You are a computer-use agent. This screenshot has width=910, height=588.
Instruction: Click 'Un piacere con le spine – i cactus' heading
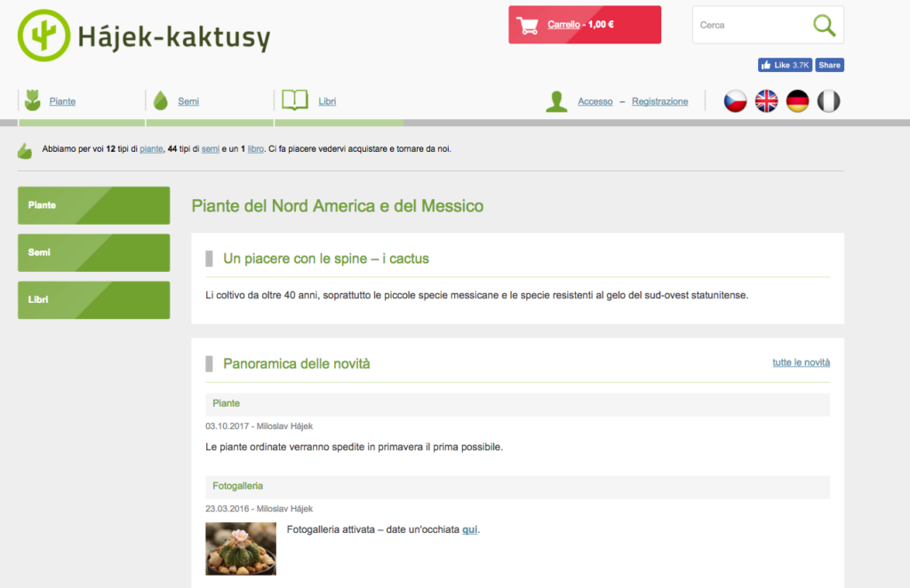[325, 258]
